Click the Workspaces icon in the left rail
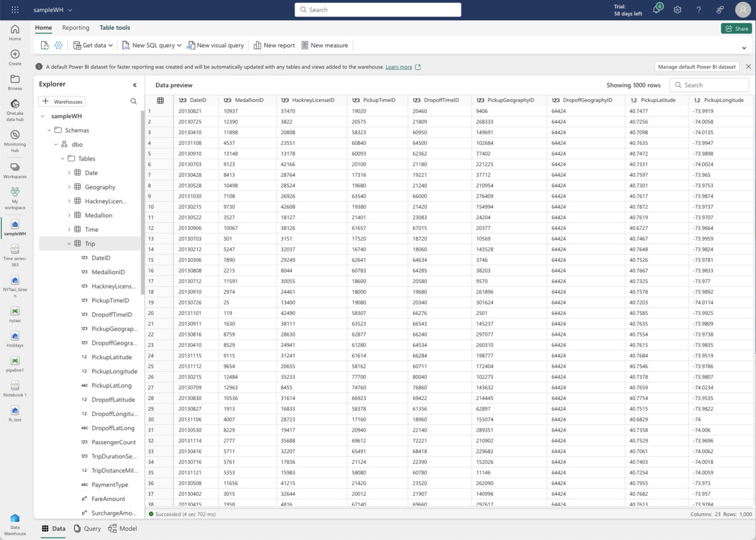Viewport: 756px width, 540px height. tap(15, 168)
